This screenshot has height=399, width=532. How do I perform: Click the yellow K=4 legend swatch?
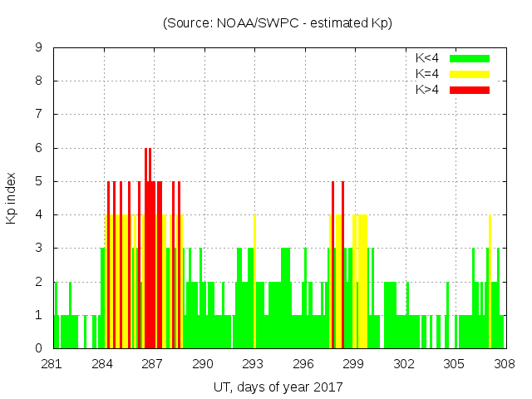click(x=470, y=74)
